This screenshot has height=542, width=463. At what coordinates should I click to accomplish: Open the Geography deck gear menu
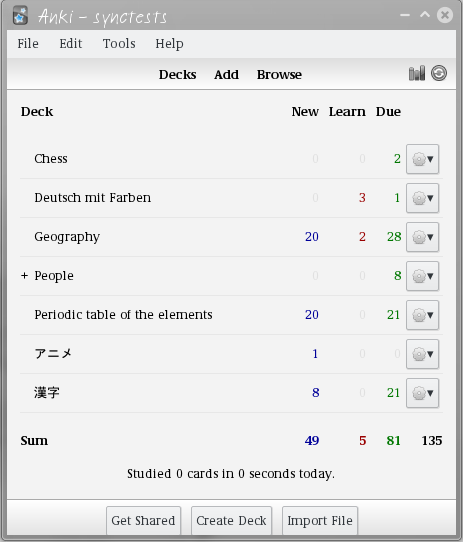(423, 237)
